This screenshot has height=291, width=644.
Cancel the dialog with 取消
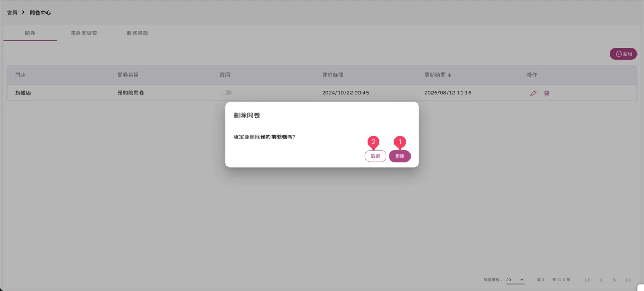pos(376,156)
